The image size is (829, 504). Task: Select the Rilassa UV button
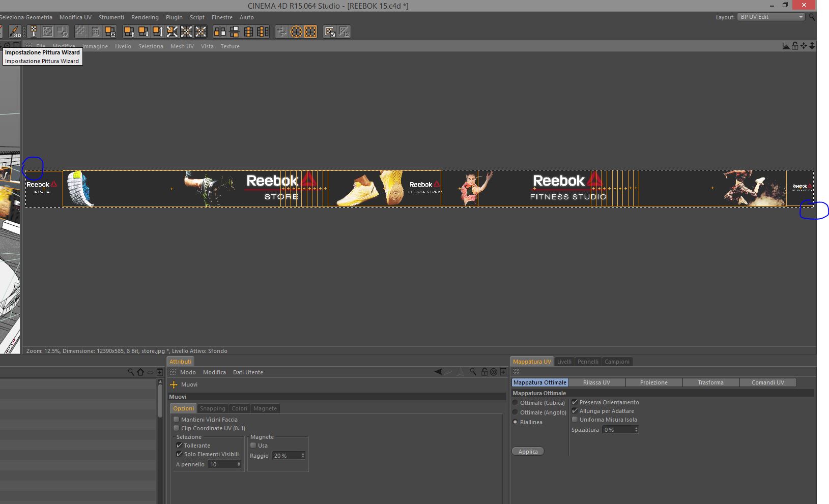[596, 382]
